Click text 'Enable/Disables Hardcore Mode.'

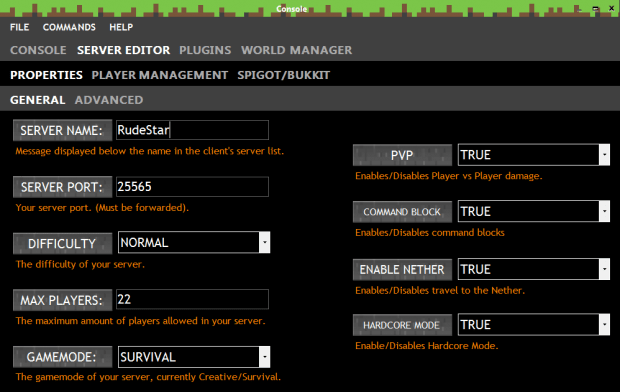(x=427, y=346)
